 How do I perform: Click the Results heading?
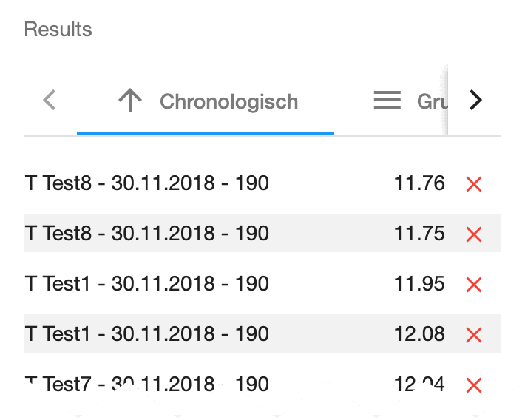click(58, 29)
